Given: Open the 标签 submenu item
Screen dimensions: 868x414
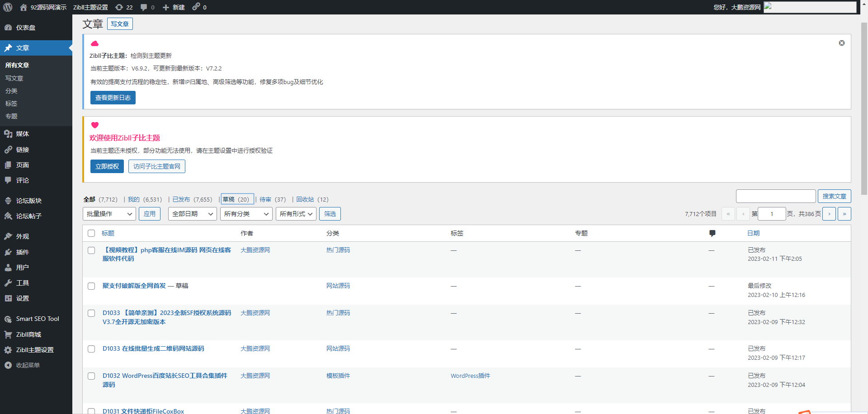Looking at the screenshot, I should (x=11, y=103).
